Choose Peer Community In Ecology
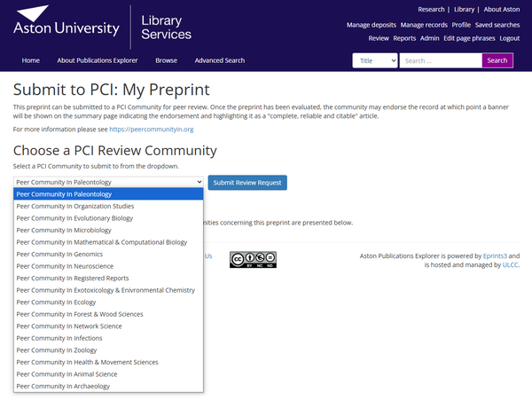This screenshot has height=400, width=532. coord(108,302)
